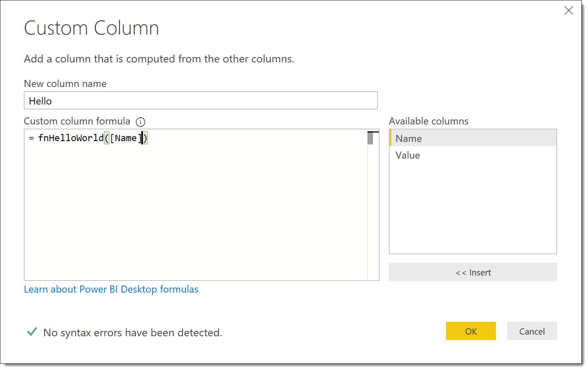Image resolution: width=588 pixels, height=370 pixels.
Task: Click the Available columns heading
Action: tap(429, 121)
